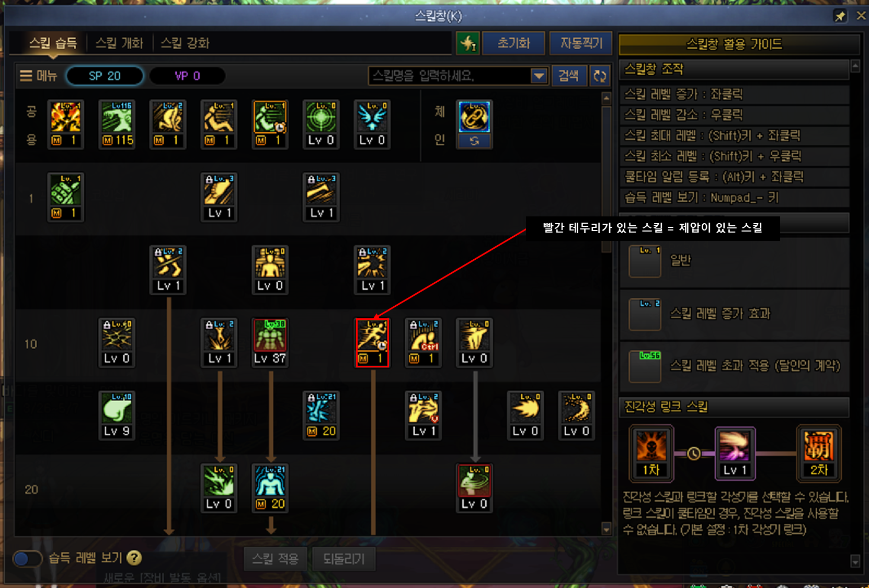This screenshot has height=588, width=869.
Task: Click the guide panel scroll-down arrow
Action: click(855, 562)
